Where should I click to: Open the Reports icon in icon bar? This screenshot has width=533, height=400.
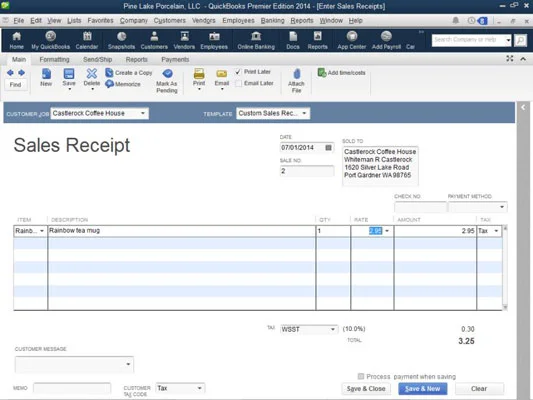[317, 40]
